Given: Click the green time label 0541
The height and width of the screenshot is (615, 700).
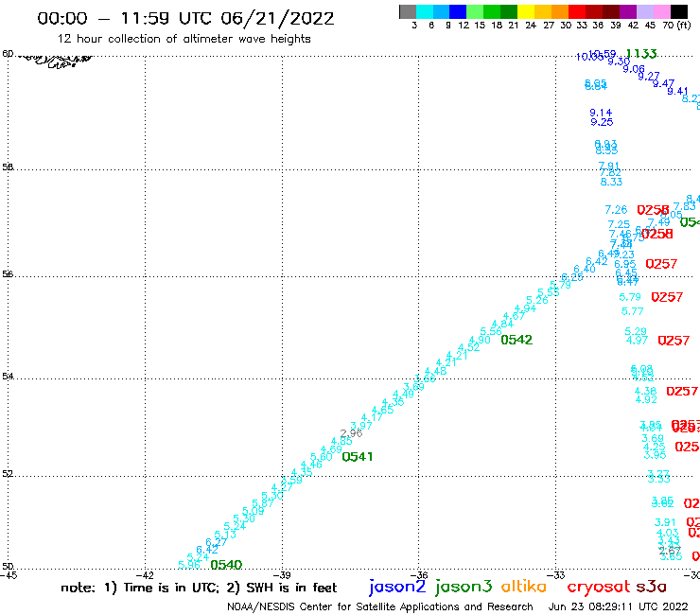Looking at the screenshot, I should [x=358, y=456].
